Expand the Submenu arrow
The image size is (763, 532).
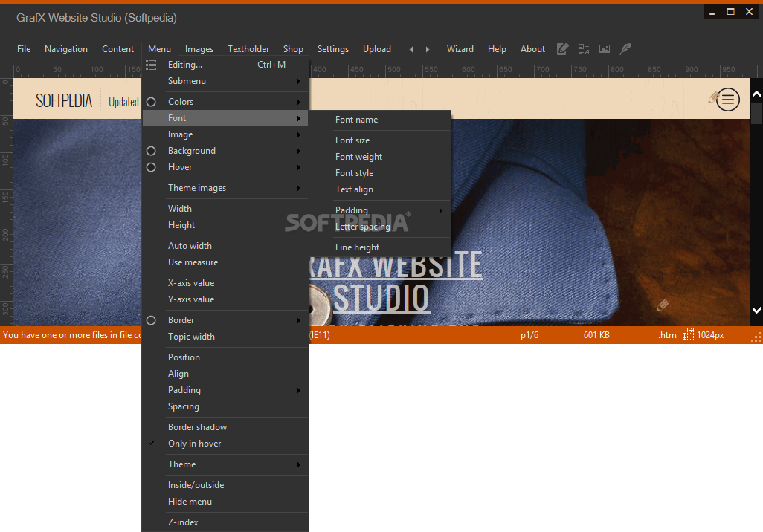click(x=299, y=81)
